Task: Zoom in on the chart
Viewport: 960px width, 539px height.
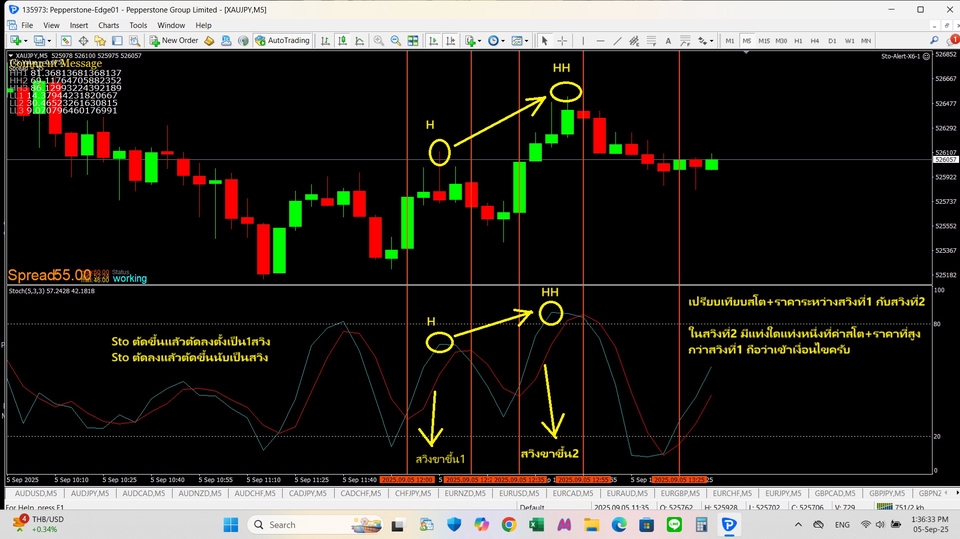Action: click(396, 40)
